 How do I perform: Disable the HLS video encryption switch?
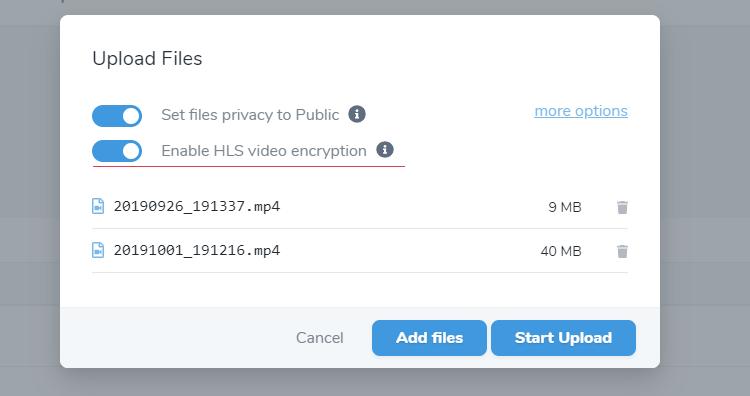point(117,151)
